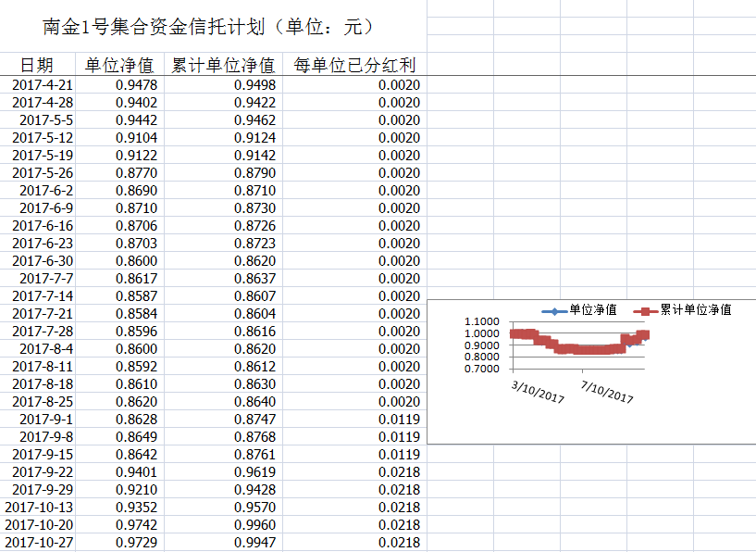Click the 2017-4-21 date cell
This screenshot has height=552, width=756.
pyautogui.click(x=43, y=85)
